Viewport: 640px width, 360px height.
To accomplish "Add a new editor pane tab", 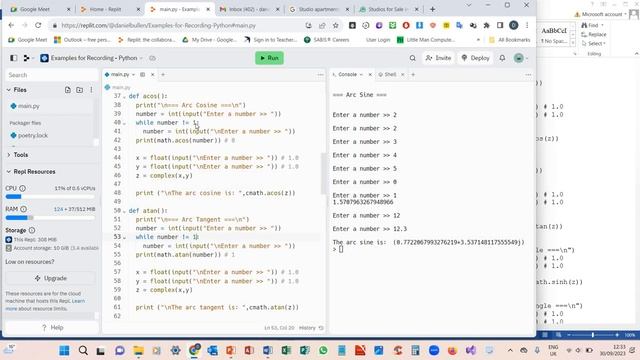I will click(163, 75).
